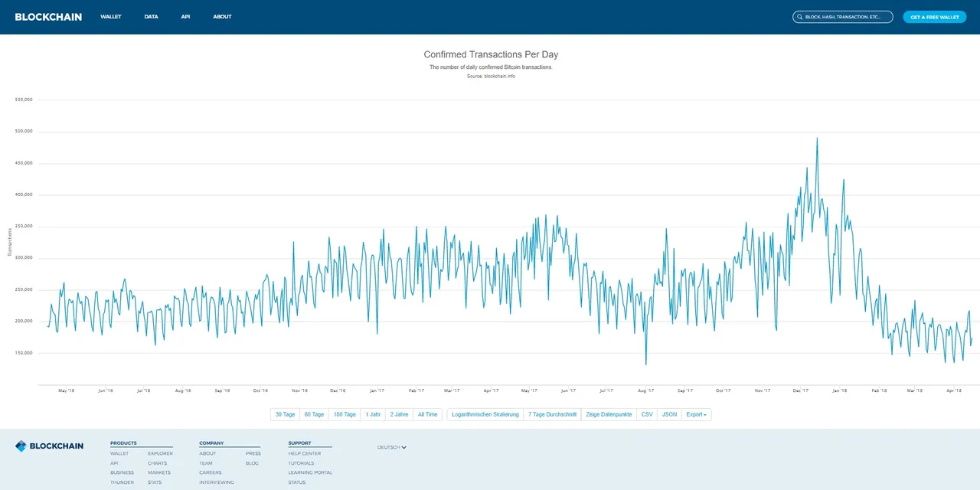Screen dimensions: 980x490
Task: Open the About menu in top navigation
Action: (222, 17)
